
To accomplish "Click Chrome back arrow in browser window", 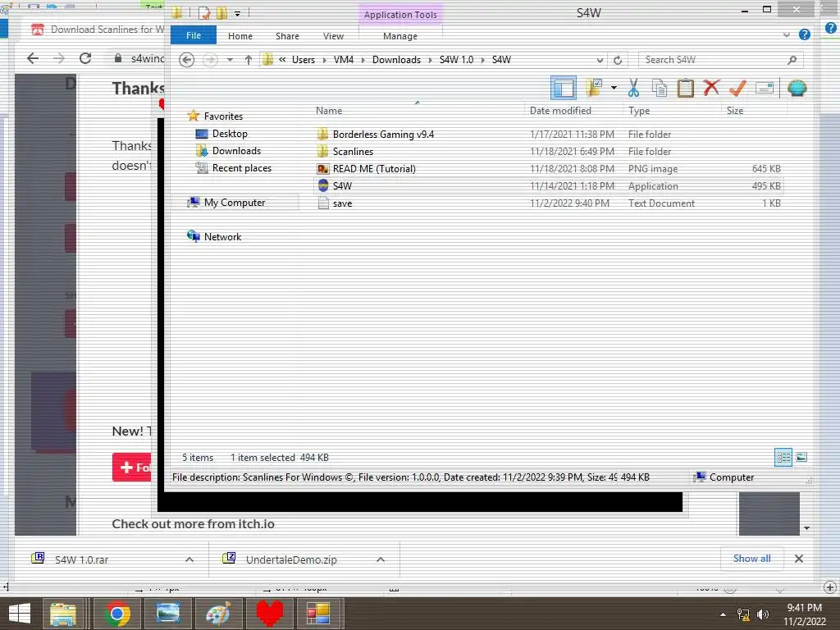I will pyautogui.click(x=33, y=58).
